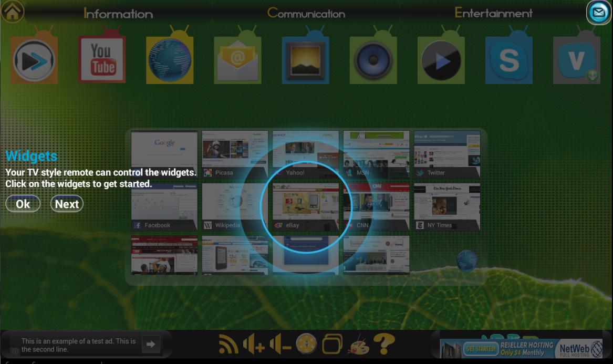Viewport: 613px width, 364px height.
Task: Switch to the Communication category
Action: (x=306, y=13)
